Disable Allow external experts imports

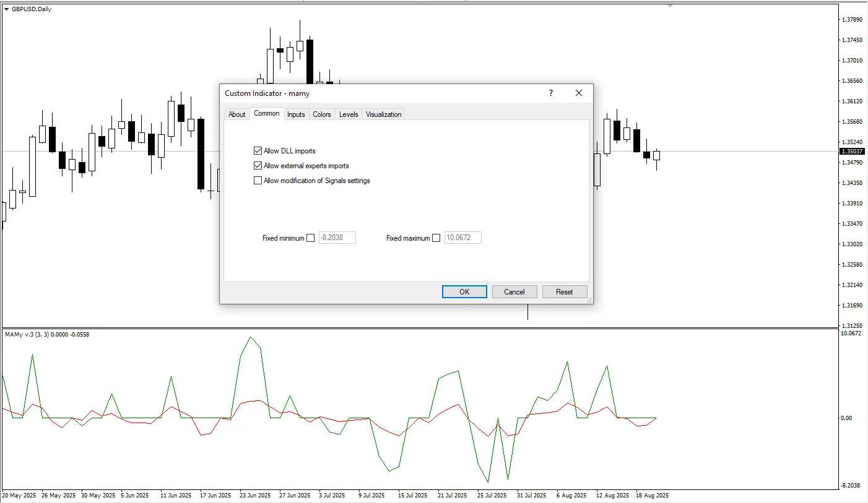[258, 166]
